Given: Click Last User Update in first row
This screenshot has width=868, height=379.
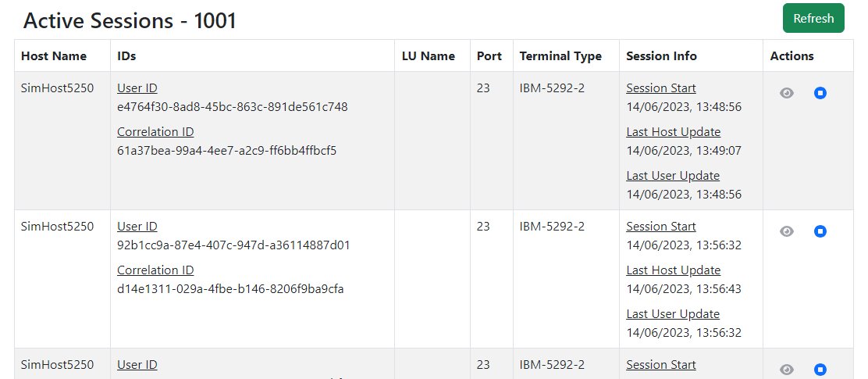Looking at the screenshot, I should tap(673, 176).
